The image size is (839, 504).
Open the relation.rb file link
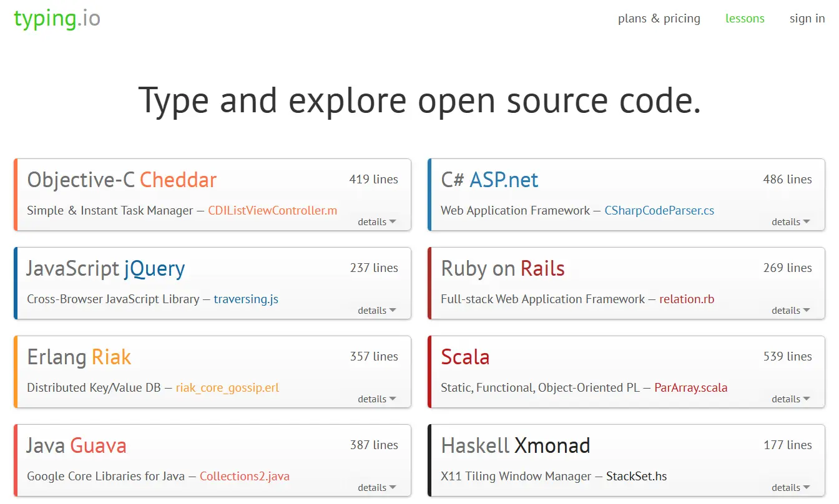[687, 299]
